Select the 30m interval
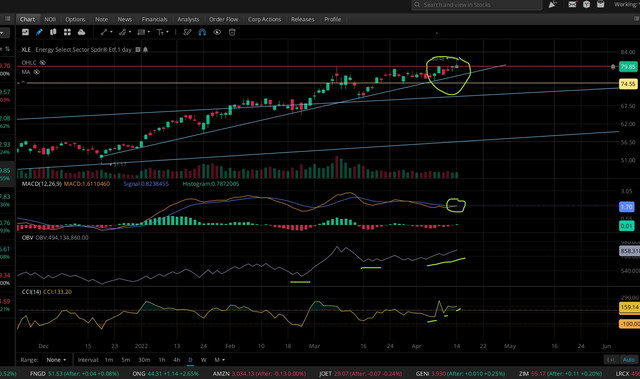This screenshot has height=379, width=640. point(144,360)
